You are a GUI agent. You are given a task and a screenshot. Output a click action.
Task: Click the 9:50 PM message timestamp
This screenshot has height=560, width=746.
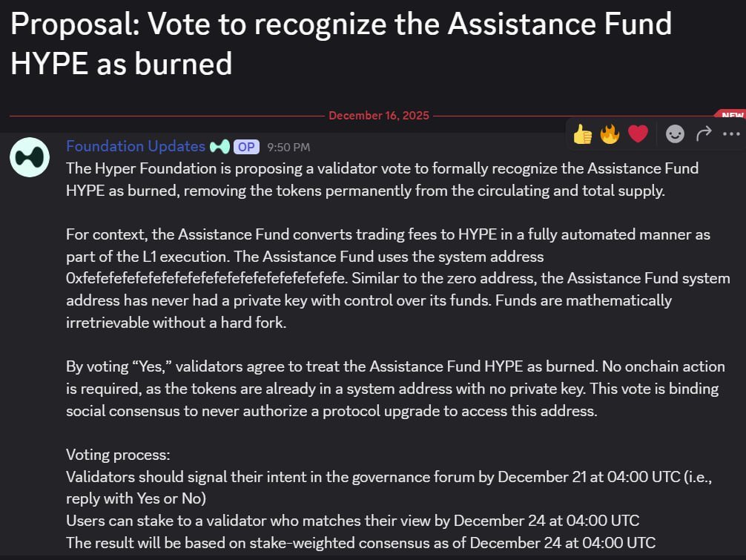[288, 148]
